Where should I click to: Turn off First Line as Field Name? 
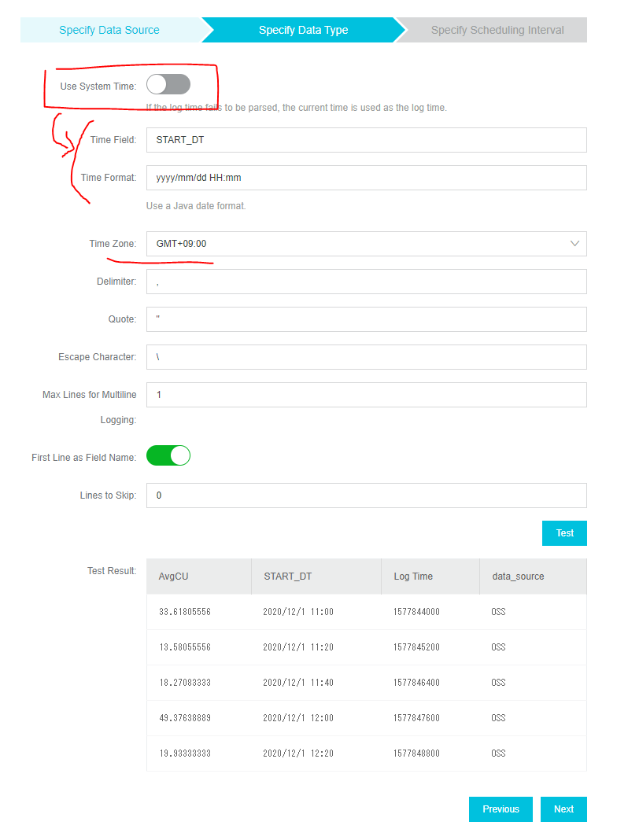click(x=168, y=455)
